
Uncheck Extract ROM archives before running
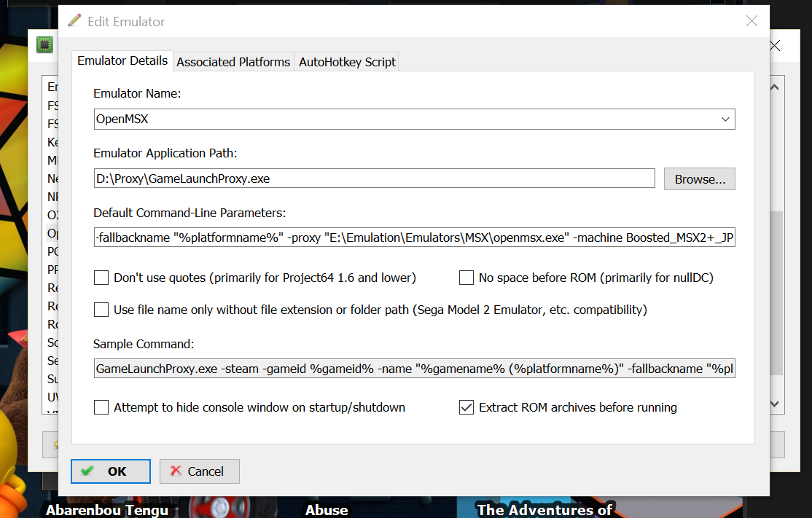point(466,407)
